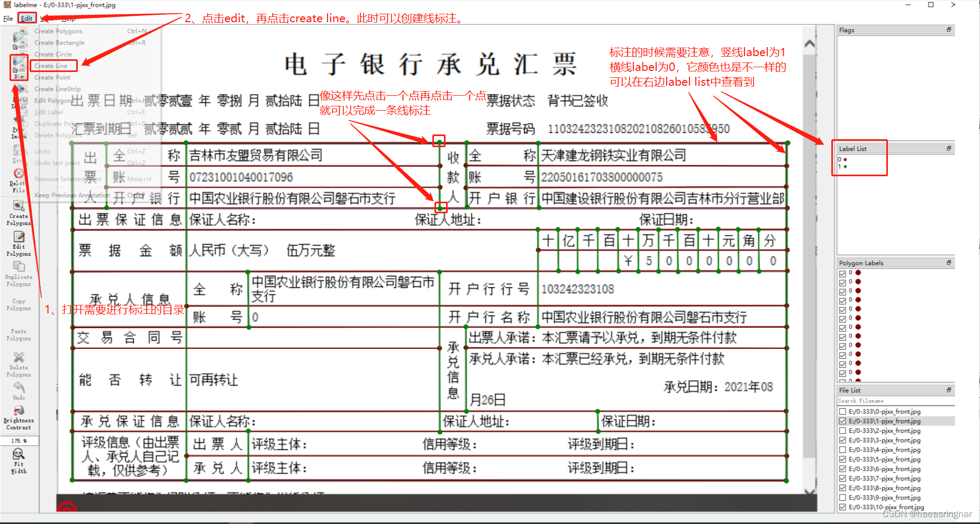Toggle the third checkbox in Polygon Labels
Image resolution: width=980 pixels, height=524 pixels.
tap(842, 292)
